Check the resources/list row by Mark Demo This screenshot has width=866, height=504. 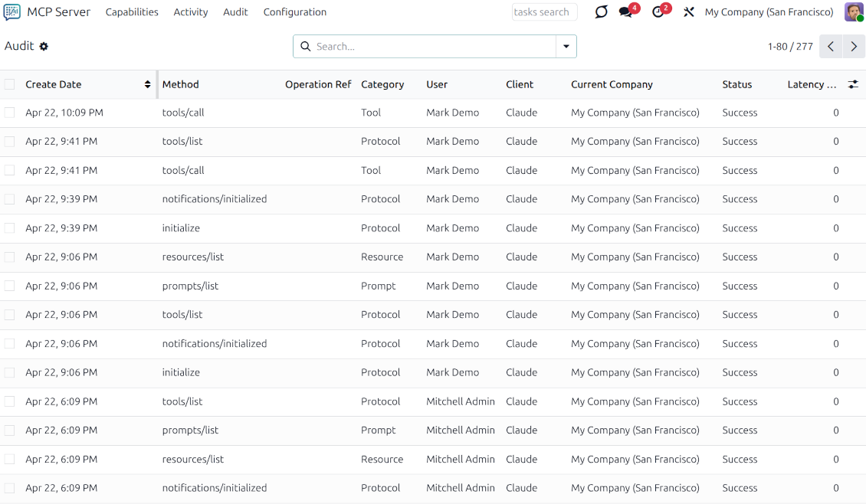9,257
